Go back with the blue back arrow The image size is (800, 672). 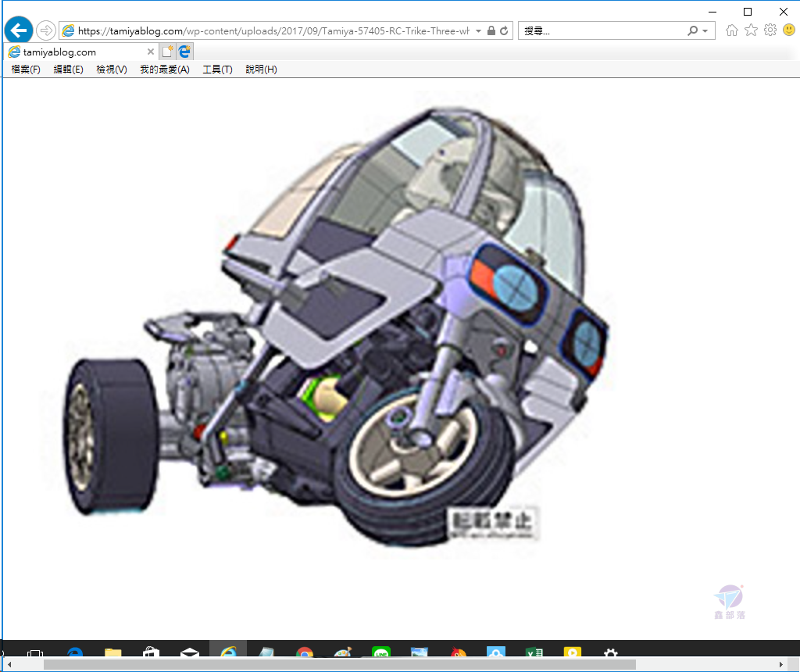point(19,30)
